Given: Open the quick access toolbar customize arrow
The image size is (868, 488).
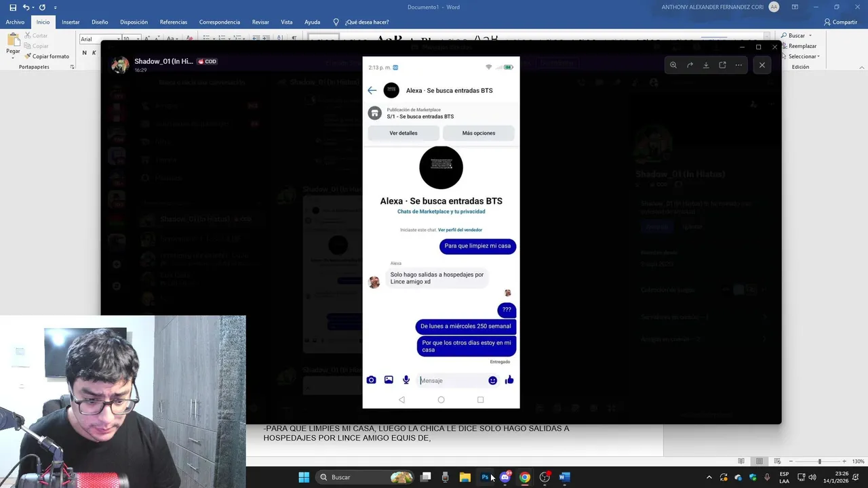Looking at the screenshot, I should tap(56, 7).
